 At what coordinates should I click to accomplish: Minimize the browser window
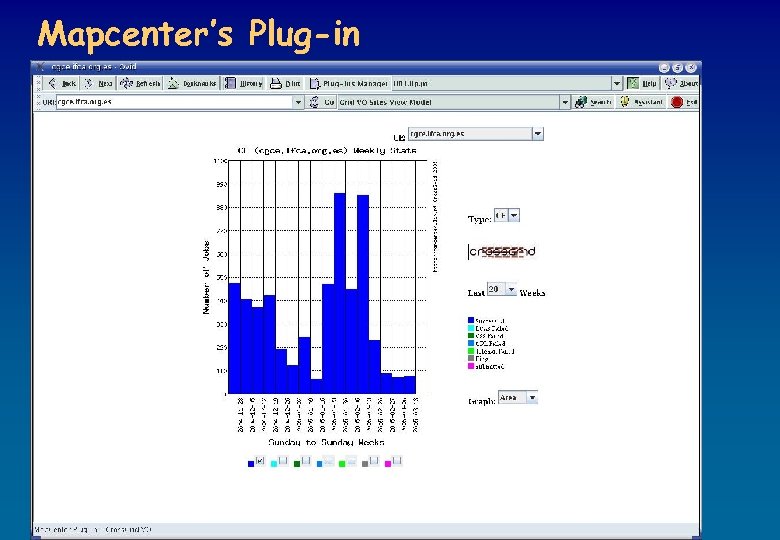tap(664, 68)
